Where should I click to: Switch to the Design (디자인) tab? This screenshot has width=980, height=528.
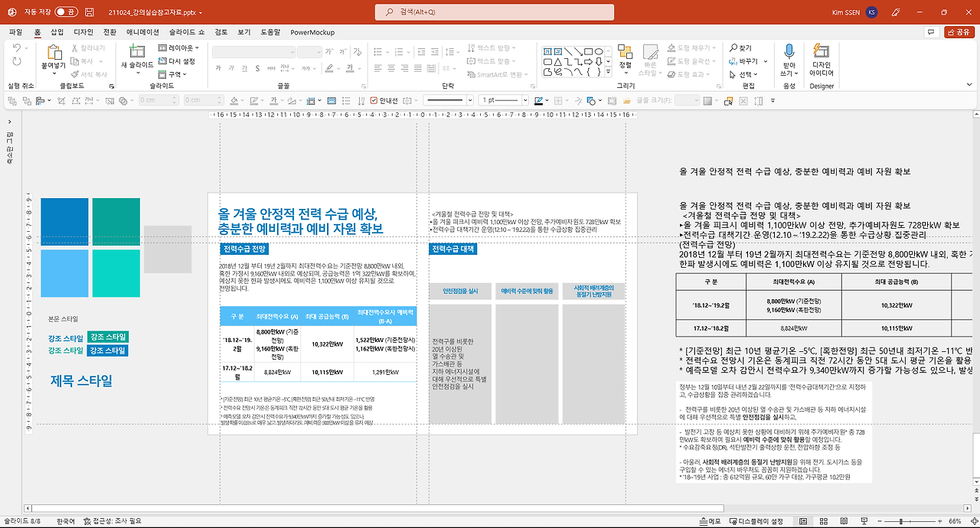tap(83, 32)
